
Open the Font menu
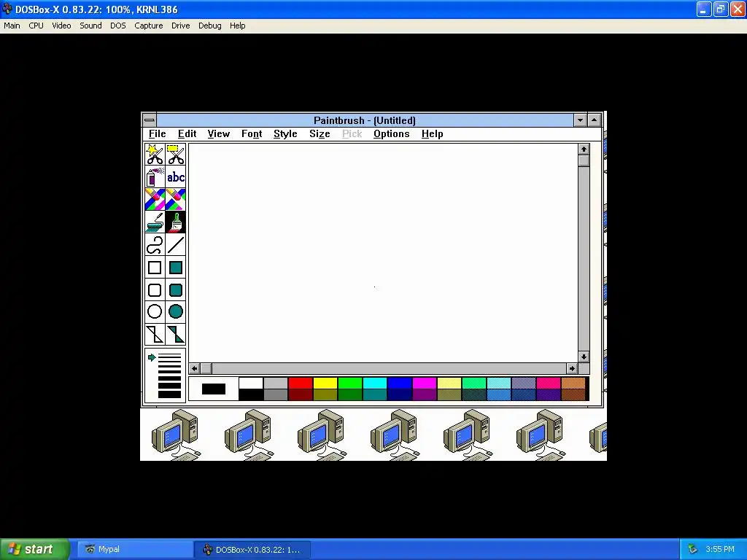(x=252, y=134)
